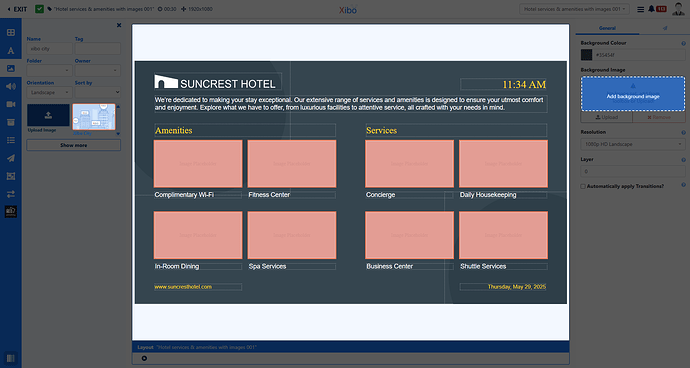
Task: Open the transitions arrows icon in sidebar
Action: [11, 194]
